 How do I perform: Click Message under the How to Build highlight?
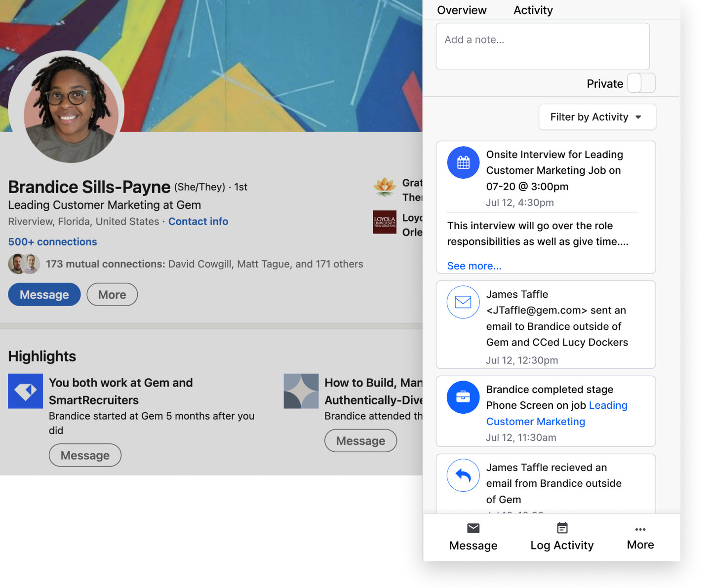pos(360,440)
